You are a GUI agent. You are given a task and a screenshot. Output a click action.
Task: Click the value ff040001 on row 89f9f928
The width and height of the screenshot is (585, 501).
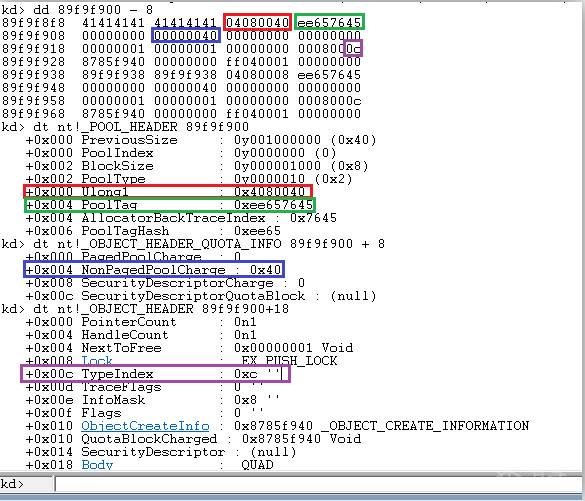[x=257, y=62]
